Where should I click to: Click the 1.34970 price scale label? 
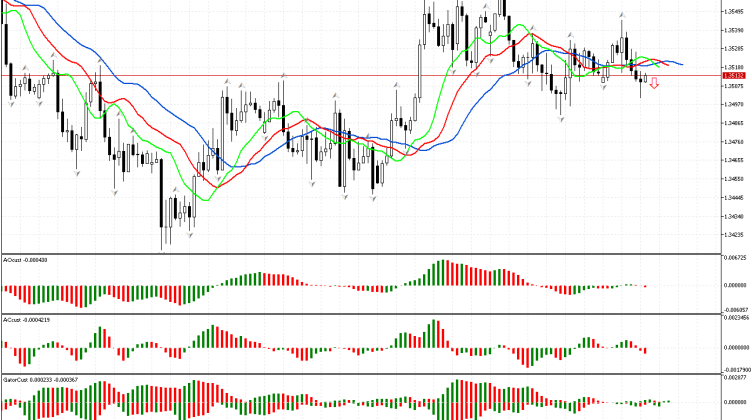click(735, 104)
